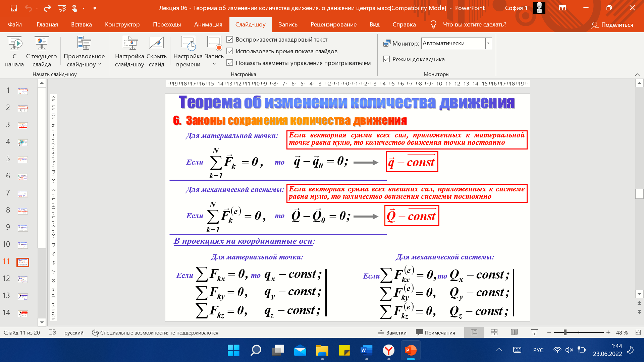Start slideshow from current slide (С текущего слайда)
This screenshot has width=644, height=362.
pos(42,52)
